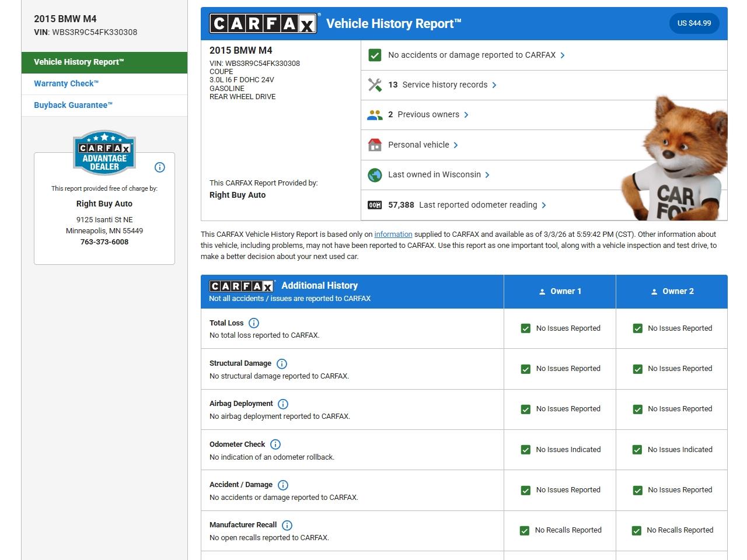Click the info icon next to Structural Damage

(282, 364)
